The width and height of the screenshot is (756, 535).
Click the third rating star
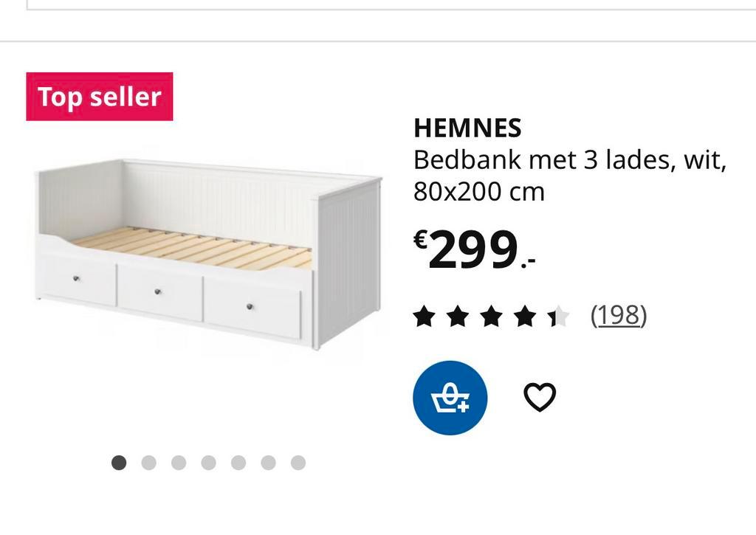[491, 317]
